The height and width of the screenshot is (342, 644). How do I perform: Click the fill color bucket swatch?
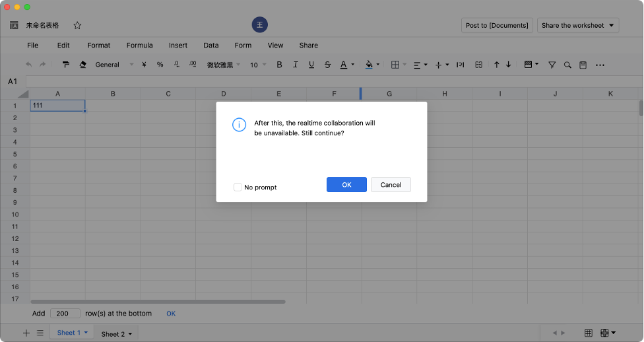(x=368, y=65)
